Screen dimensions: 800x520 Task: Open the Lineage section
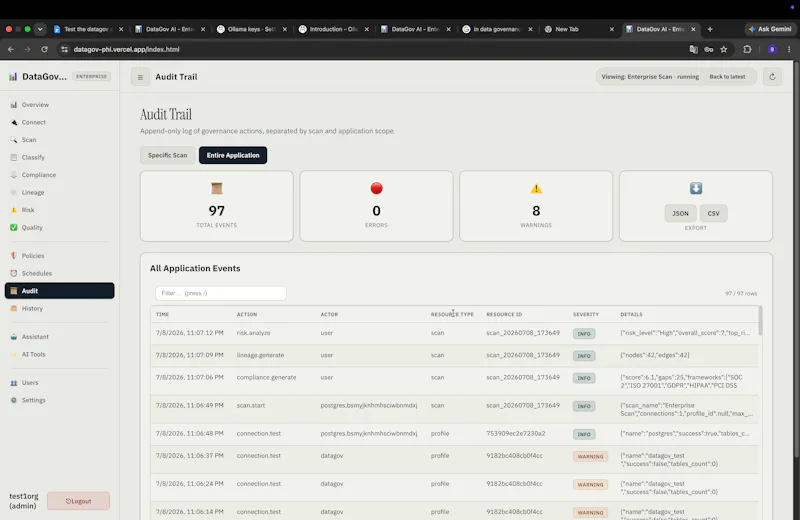(x=33, y=192)
